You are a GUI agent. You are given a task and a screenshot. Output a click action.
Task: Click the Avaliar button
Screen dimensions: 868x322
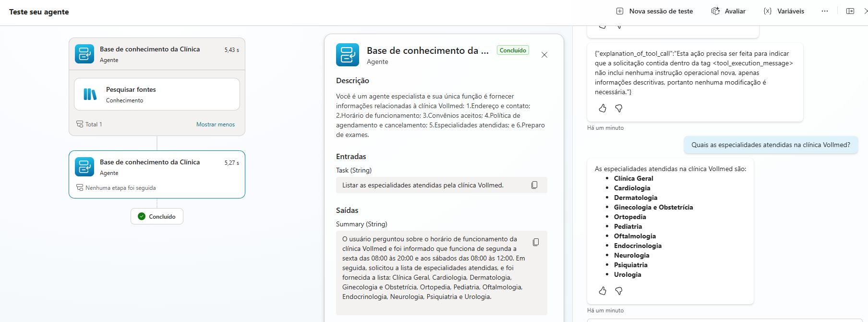tap(728, 11)
